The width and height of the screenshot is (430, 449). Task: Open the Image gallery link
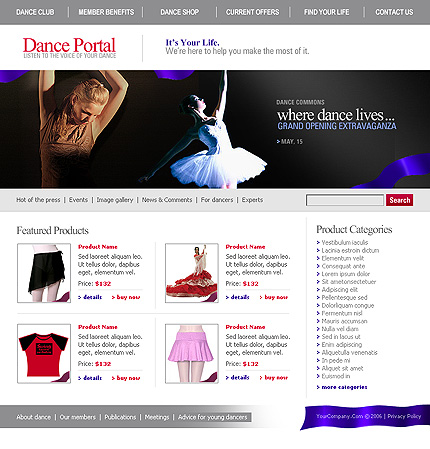[115, 200]
